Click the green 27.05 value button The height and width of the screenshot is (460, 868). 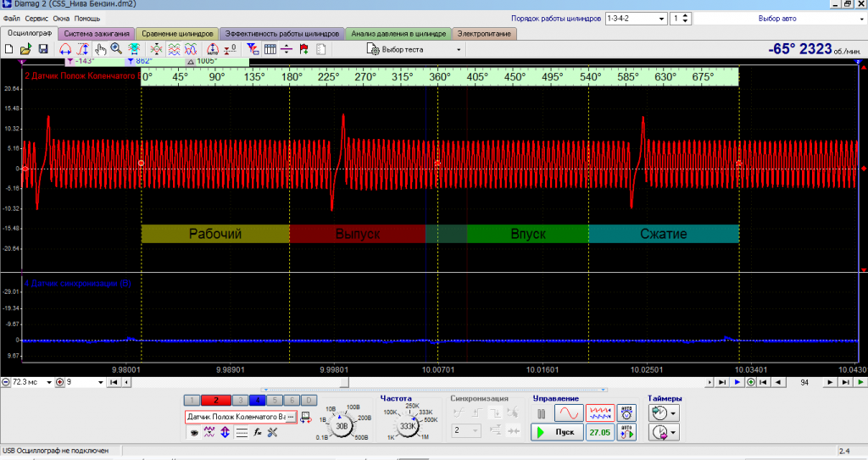[599, 432]
